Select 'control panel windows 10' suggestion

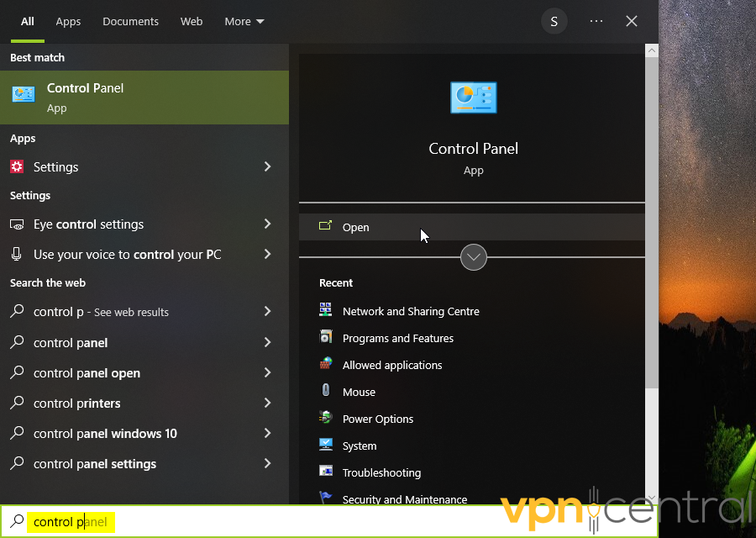point(144,433)
